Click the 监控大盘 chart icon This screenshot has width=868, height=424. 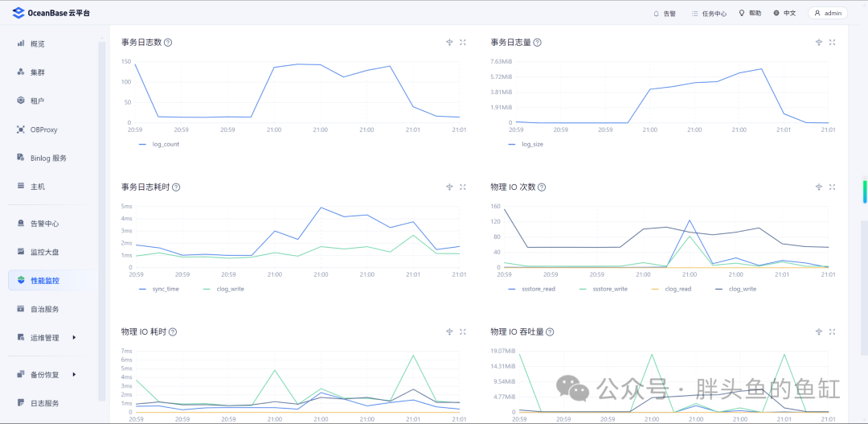[x=21, y=252]
